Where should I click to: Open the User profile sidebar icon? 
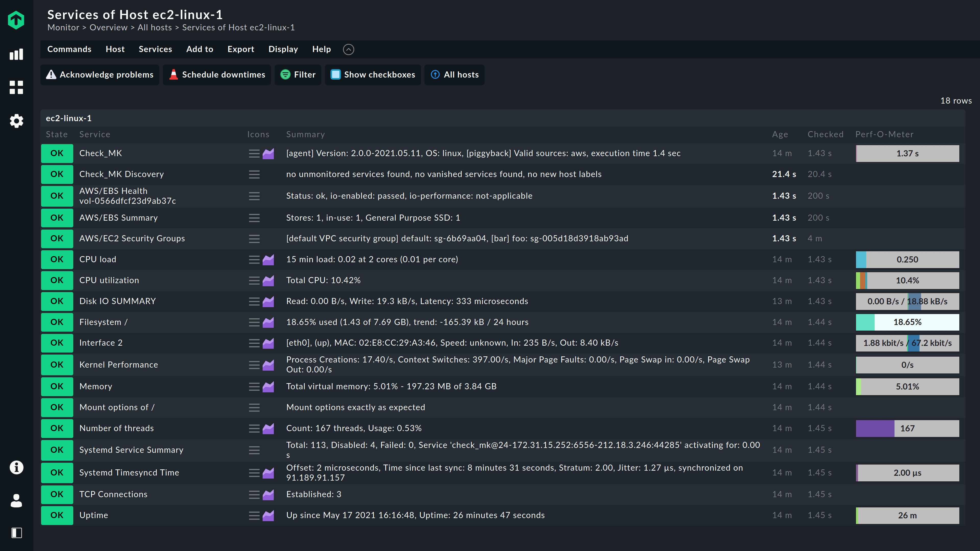tap(16, 500)
